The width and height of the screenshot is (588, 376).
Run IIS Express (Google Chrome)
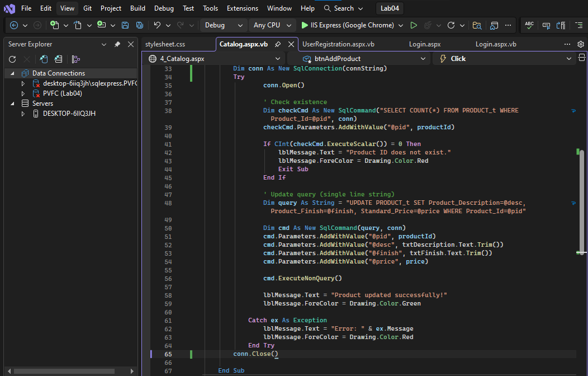point(347,25)
